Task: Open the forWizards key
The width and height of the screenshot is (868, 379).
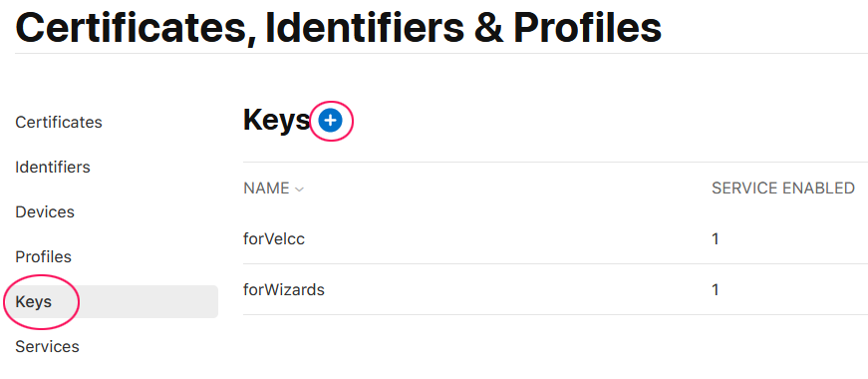Action: point(284,290)
